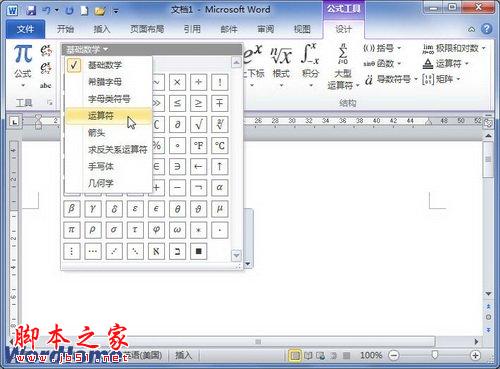This screenshot has width=500, height=369.
Task: Select 几何学 category
Action: click(x=109, y=183)
